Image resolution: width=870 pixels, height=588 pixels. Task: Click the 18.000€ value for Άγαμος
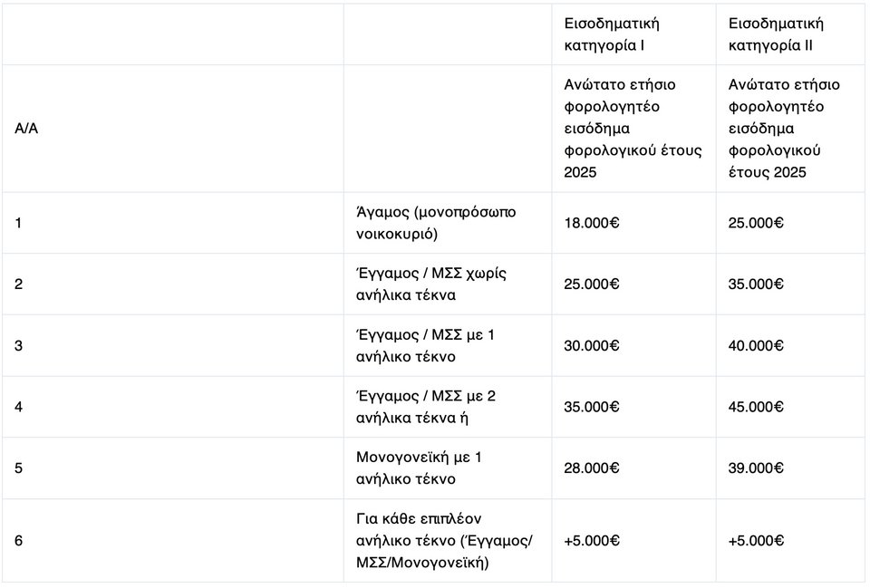pos(592,223)
